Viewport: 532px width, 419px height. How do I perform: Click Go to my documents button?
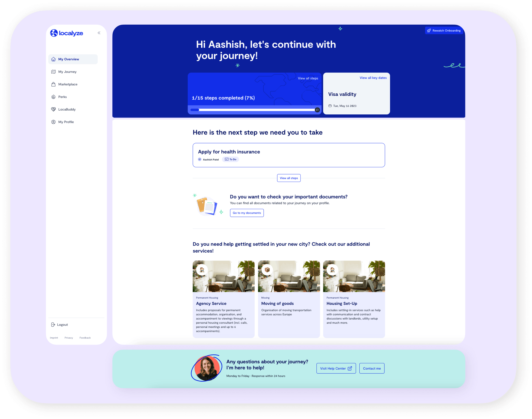pyautogui.click(x=247, y=213)
